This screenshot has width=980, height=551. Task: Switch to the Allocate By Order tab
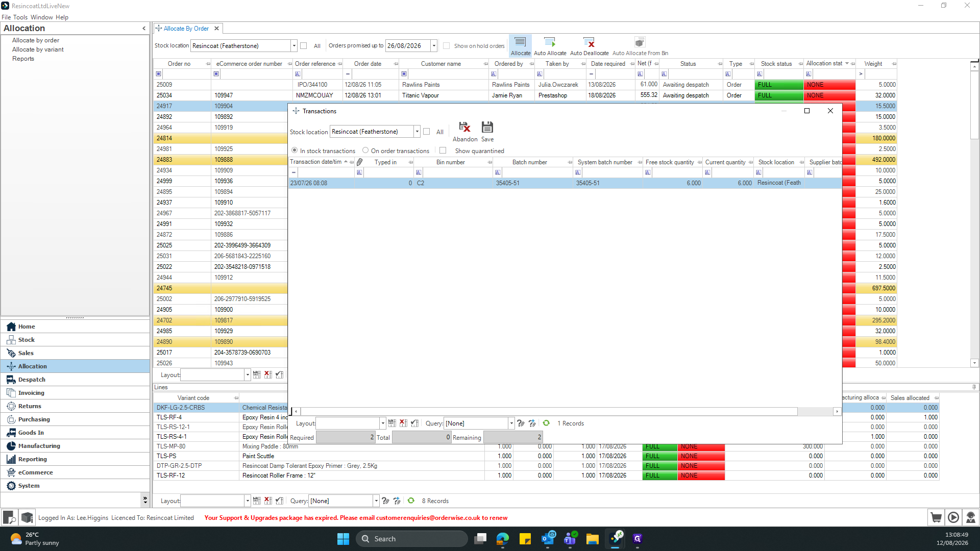coord(186,29)
